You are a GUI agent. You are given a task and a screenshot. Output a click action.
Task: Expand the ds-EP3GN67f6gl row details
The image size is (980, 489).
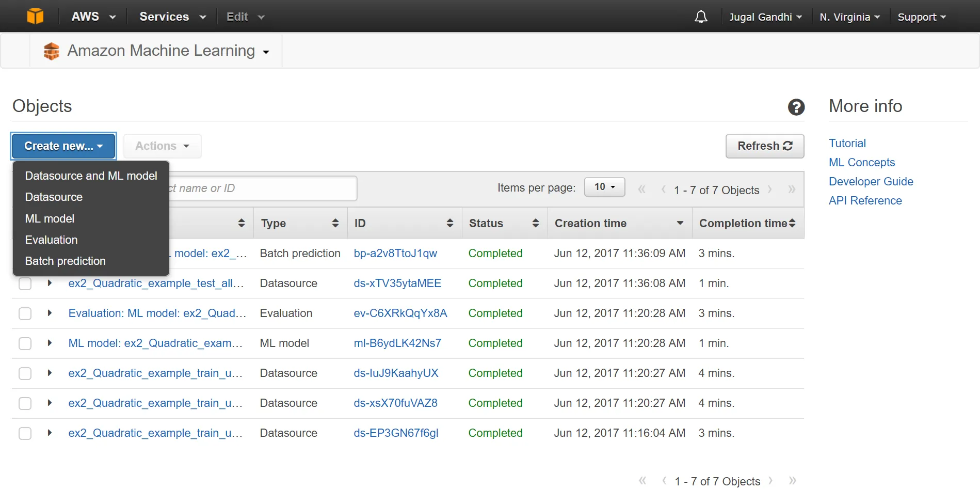(50, 433)
